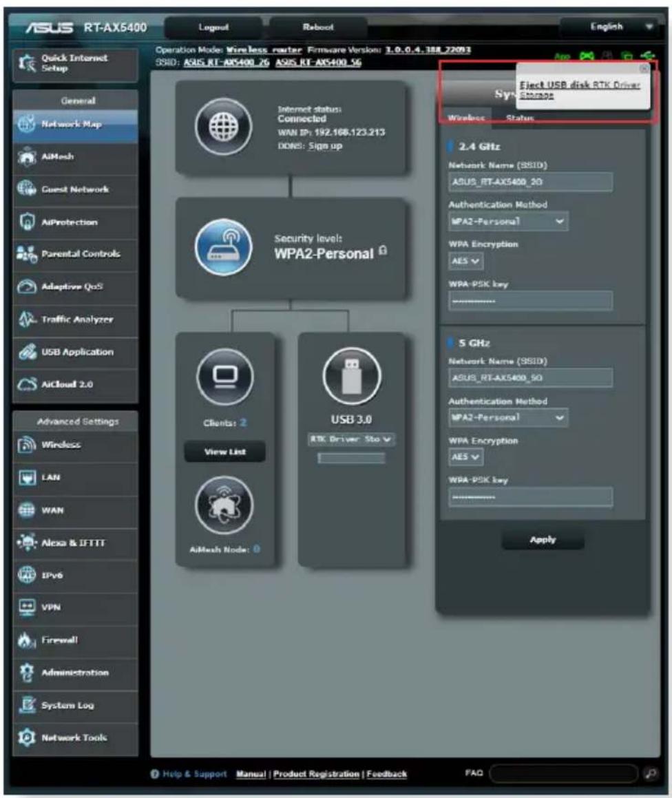Open Quick Internet Setup icon

pyautogui.click(x=26, y=63)
